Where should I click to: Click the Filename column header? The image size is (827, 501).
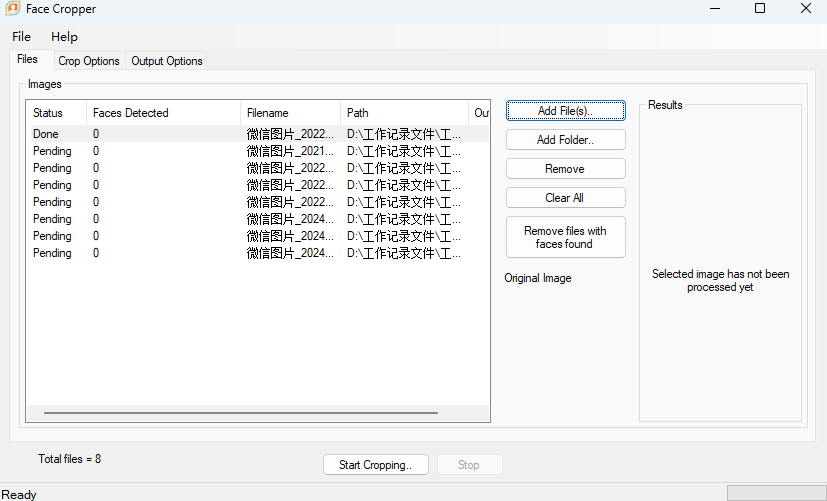290,113
